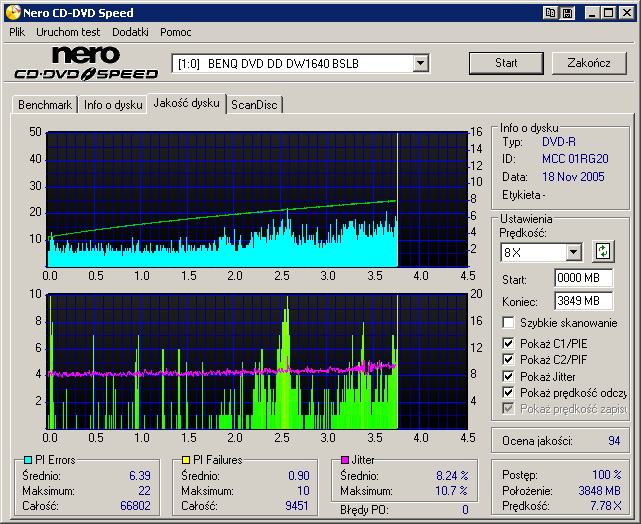Click the Błędy PO value 0
Viewport: 641px width, 524px height.
pos(465,510)
